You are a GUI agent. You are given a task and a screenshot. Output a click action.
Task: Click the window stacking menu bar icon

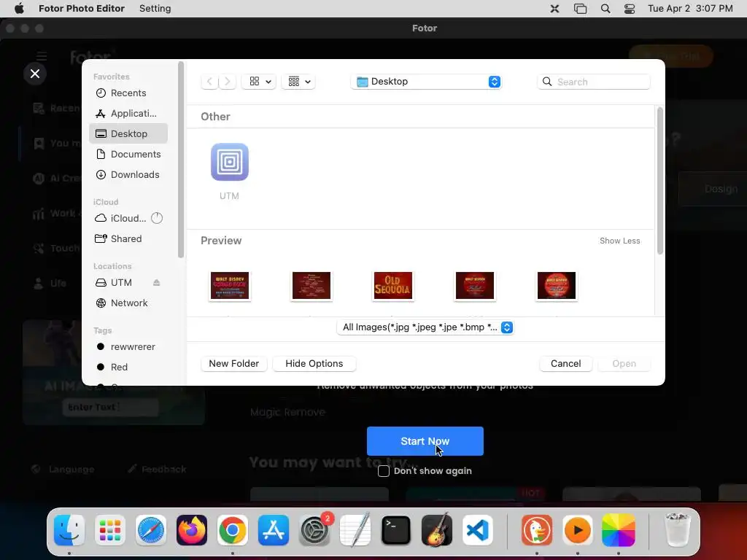click(580, 8)
